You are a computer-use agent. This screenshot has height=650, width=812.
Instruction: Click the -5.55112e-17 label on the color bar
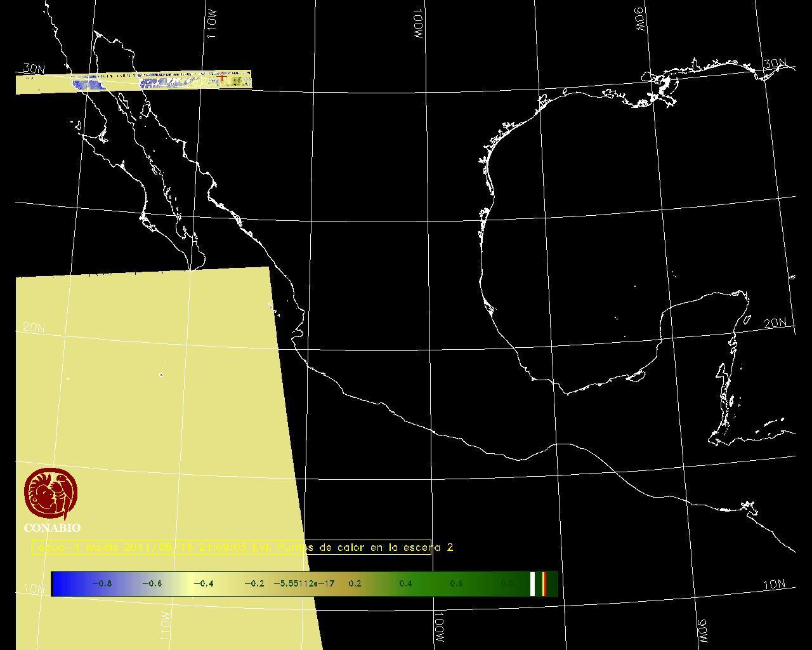pyautogui.click(x=304, y=583)
